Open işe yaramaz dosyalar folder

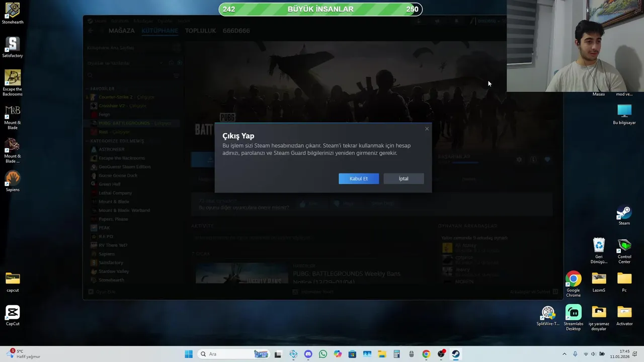(599, 318)
